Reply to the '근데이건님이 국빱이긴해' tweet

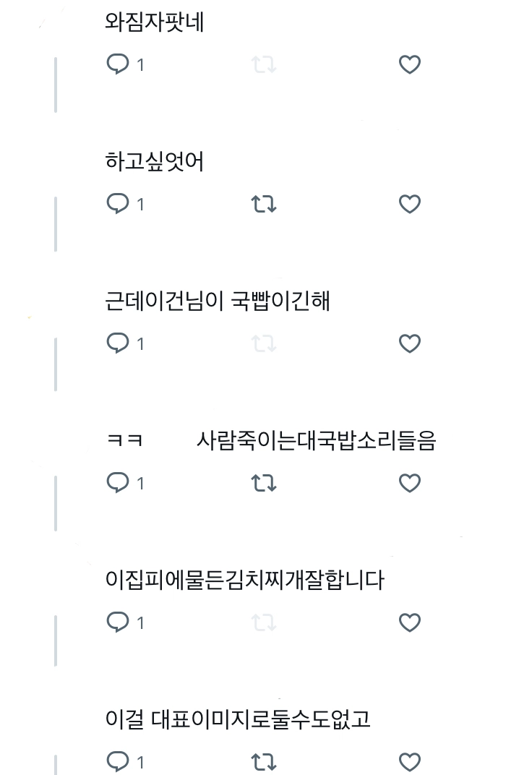[x=118, y=343]
